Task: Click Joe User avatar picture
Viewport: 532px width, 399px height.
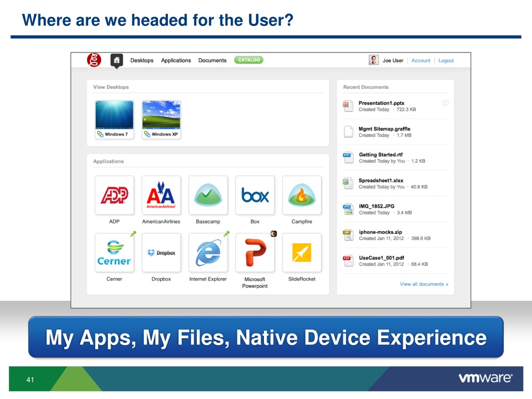Action: [374, 60]
